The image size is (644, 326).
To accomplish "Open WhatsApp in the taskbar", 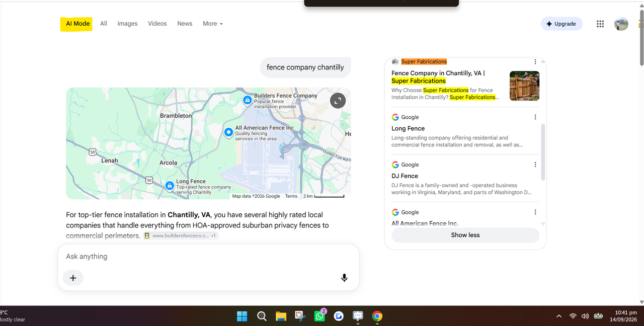I will tap(319, 316).
